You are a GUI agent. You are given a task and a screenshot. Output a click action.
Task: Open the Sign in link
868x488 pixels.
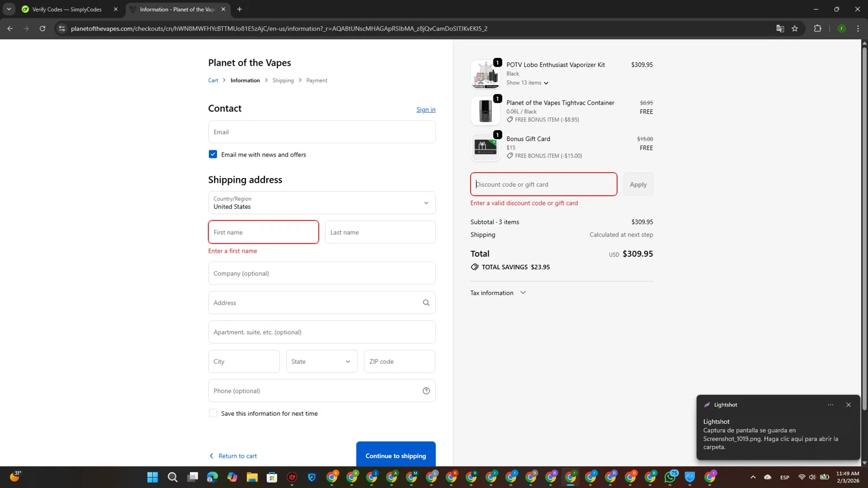pos(426,109)
